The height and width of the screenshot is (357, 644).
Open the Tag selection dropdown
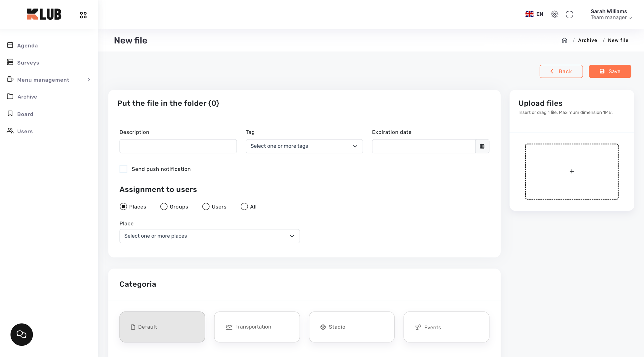click(x=304, y=146)
